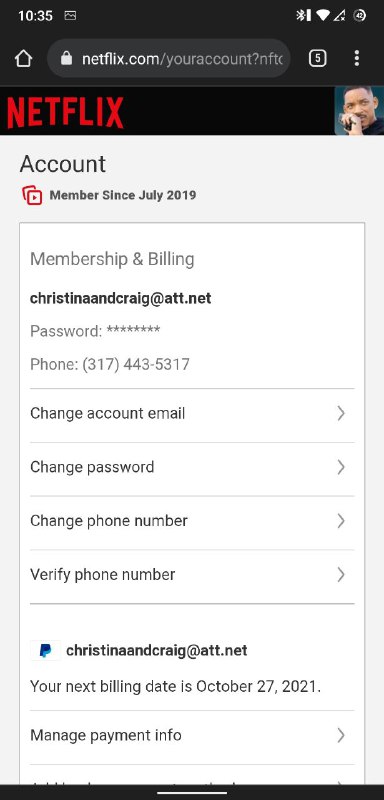384x800 pixels.
Task: Click the PayPal payment logo
Action: 45,651
